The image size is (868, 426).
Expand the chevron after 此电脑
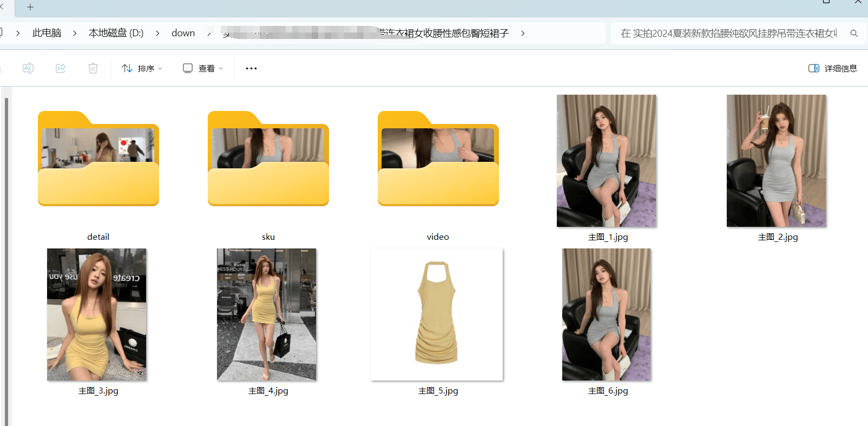click(75, 33)
